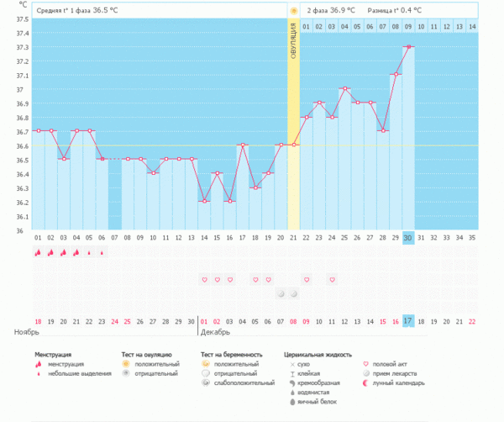Click the heart icon under cycle day 14
The height and width of the screenshot is (422, 504).
coord(203,279)
